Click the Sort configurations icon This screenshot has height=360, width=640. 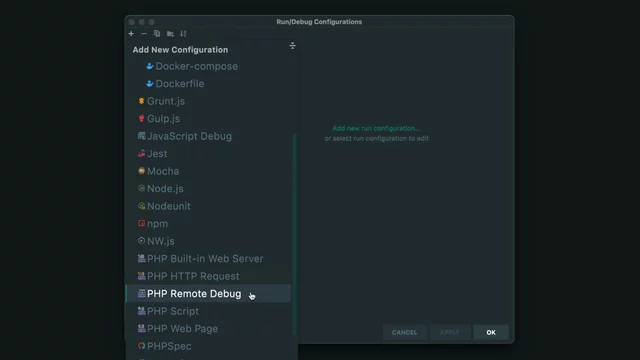pos(183,33)
